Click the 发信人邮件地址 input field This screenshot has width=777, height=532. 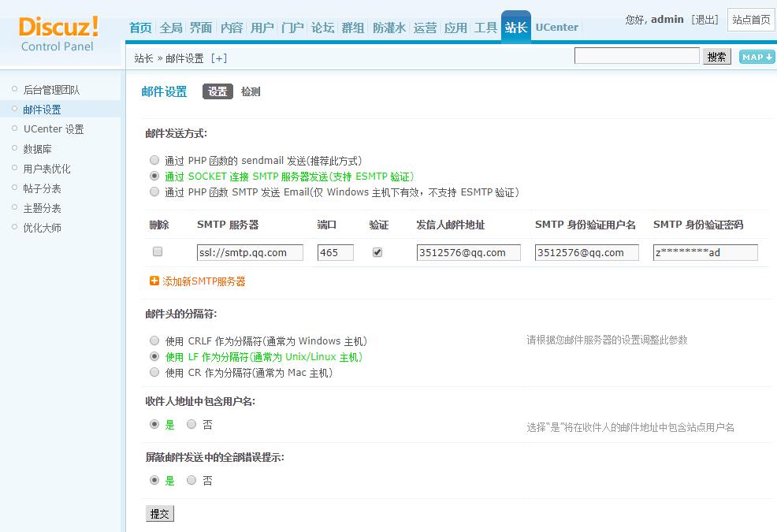[469, 252]
